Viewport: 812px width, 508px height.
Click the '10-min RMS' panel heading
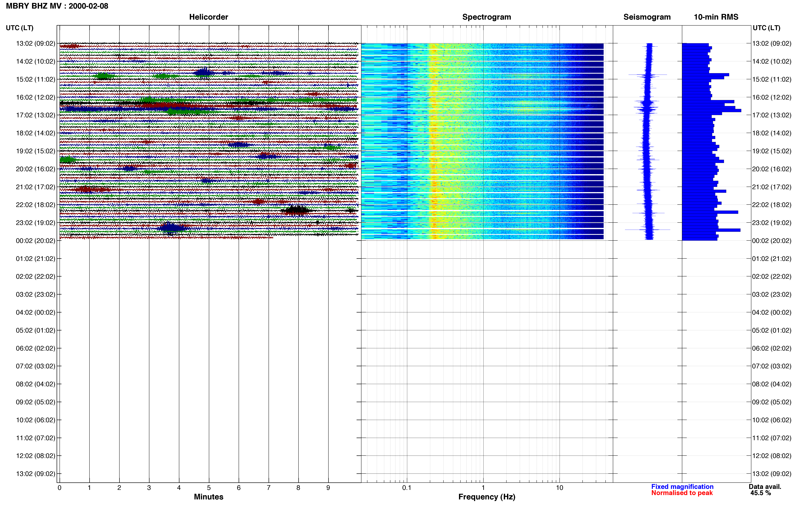tap(716, 17)
